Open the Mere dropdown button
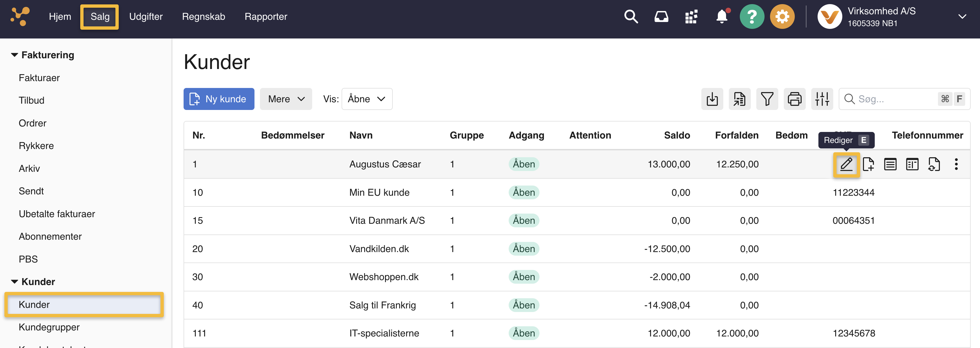The image size is (980, 348). coord(286,99)
